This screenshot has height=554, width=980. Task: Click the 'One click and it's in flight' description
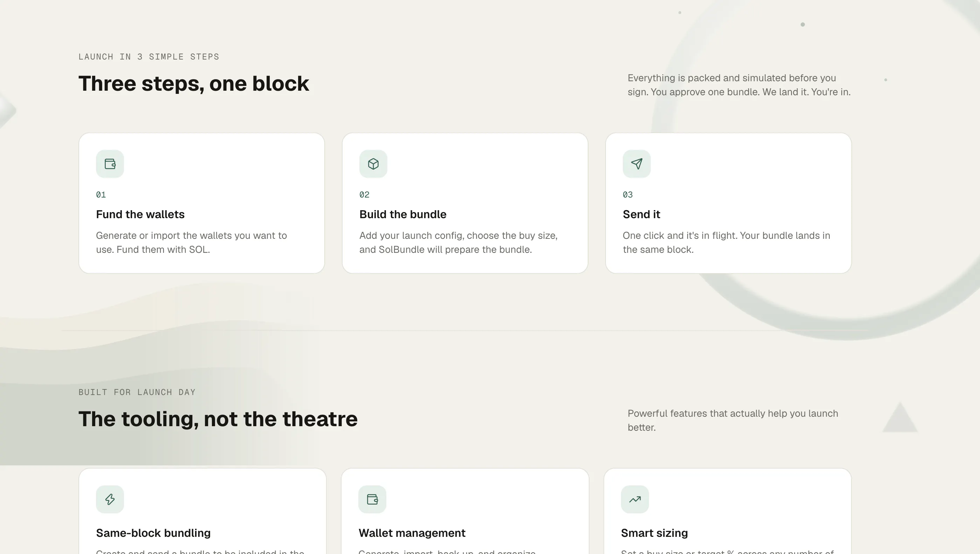click(726, 242)
